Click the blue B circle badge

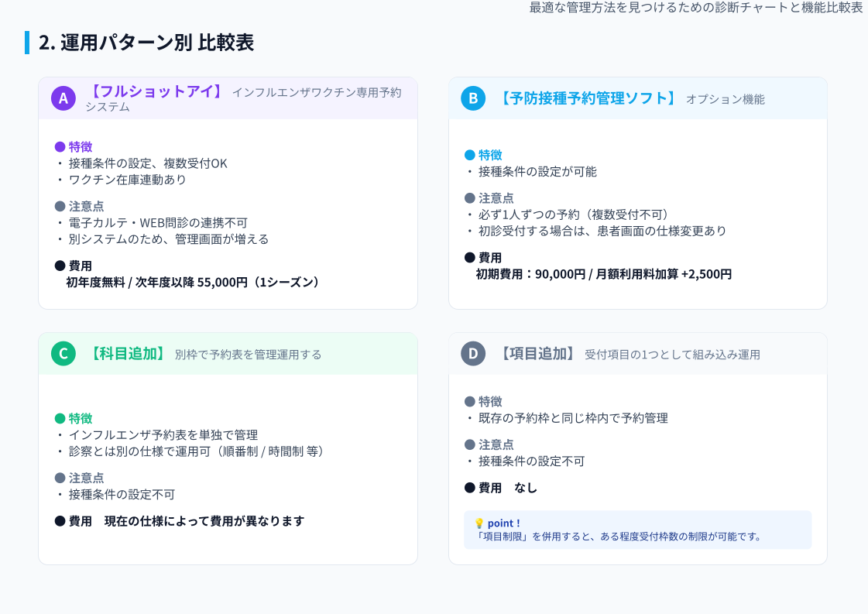click(x=473, y=98)
